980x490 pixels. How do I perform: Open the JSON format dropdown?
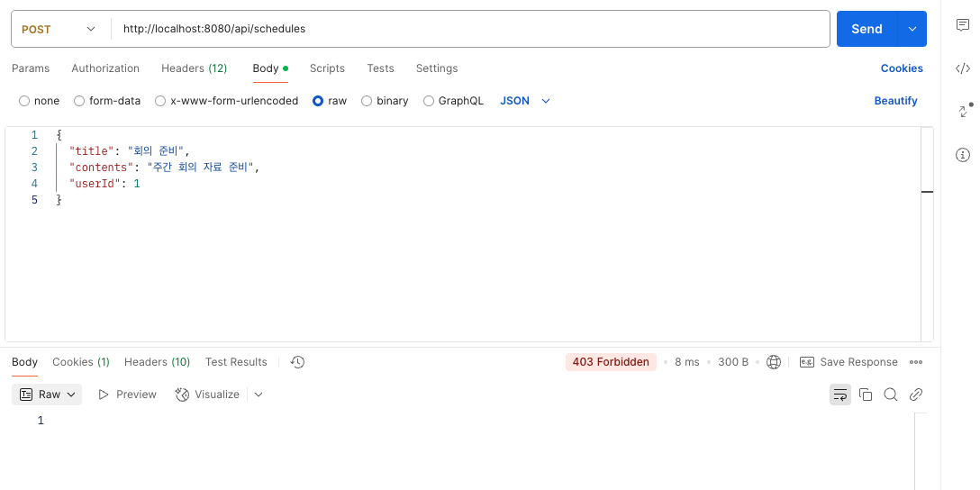[x=525, y=101]
